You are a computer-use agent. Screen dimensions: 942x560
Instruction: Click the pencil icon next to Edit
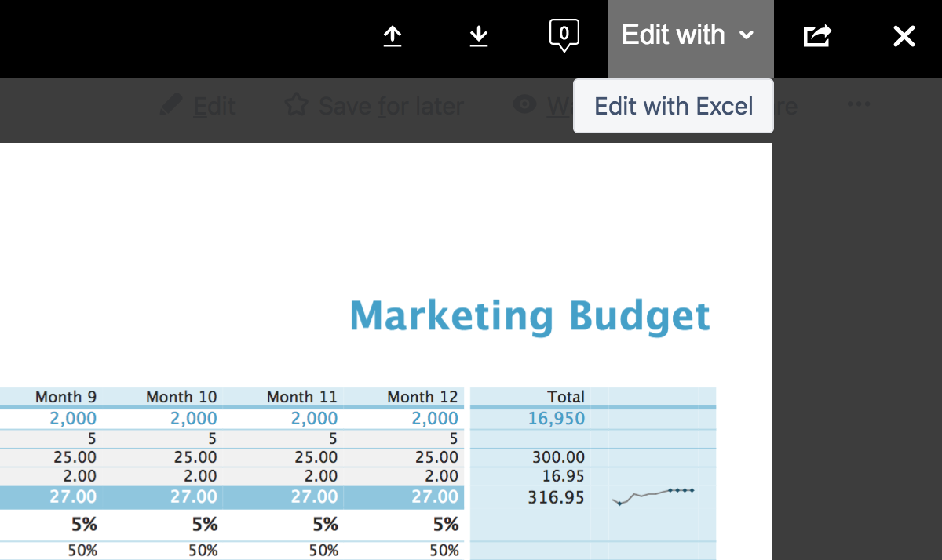[170, 105]
